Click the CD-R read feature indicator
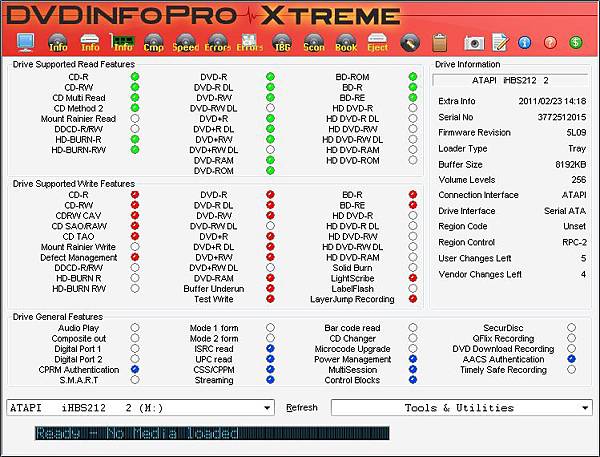Viewport: 600px width, 457px height. pos(135,77)
